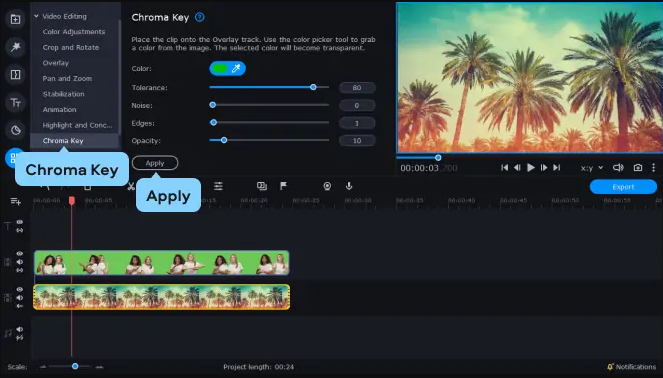Step back one frame in player
Screen dimensions: 663x378
click(x=517, y=168)
